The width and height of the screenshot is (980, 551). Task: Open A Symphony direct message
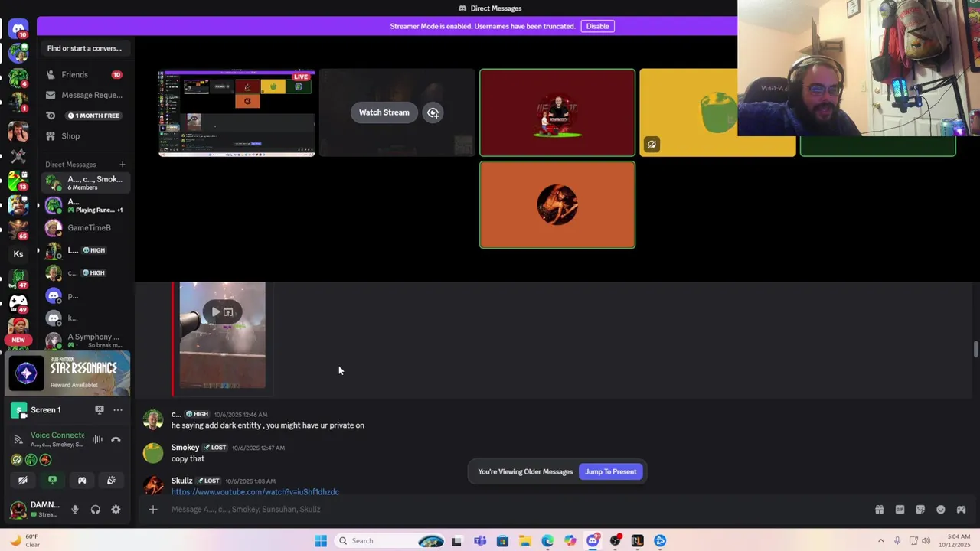[84, 341]
